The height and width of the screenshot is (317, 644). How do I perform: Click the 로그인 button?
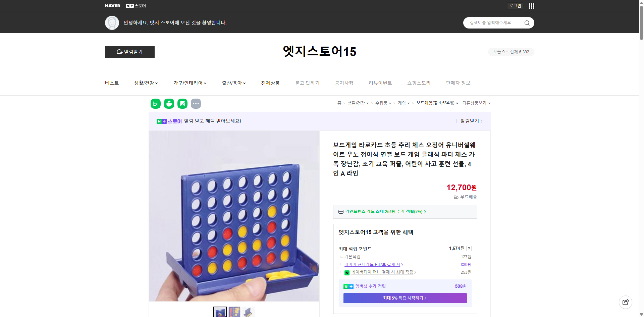click(x=515, y=6)
